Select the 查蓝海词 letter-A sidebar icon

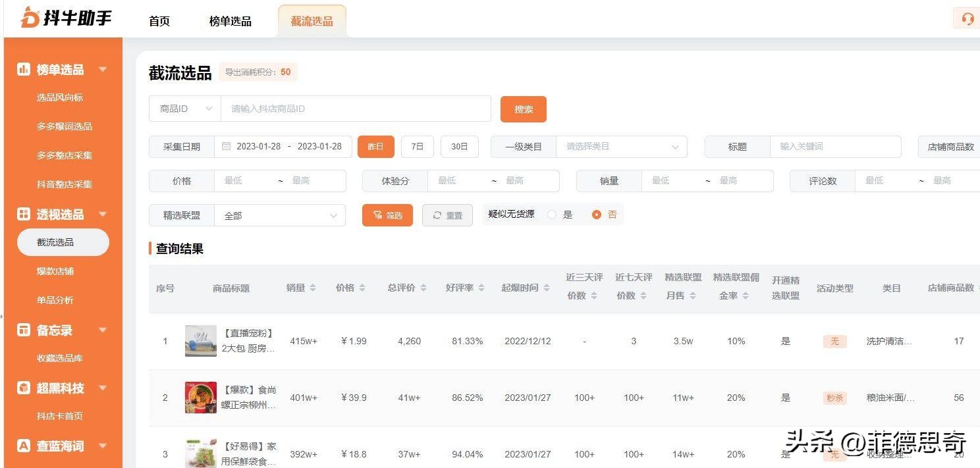(23, 446)
